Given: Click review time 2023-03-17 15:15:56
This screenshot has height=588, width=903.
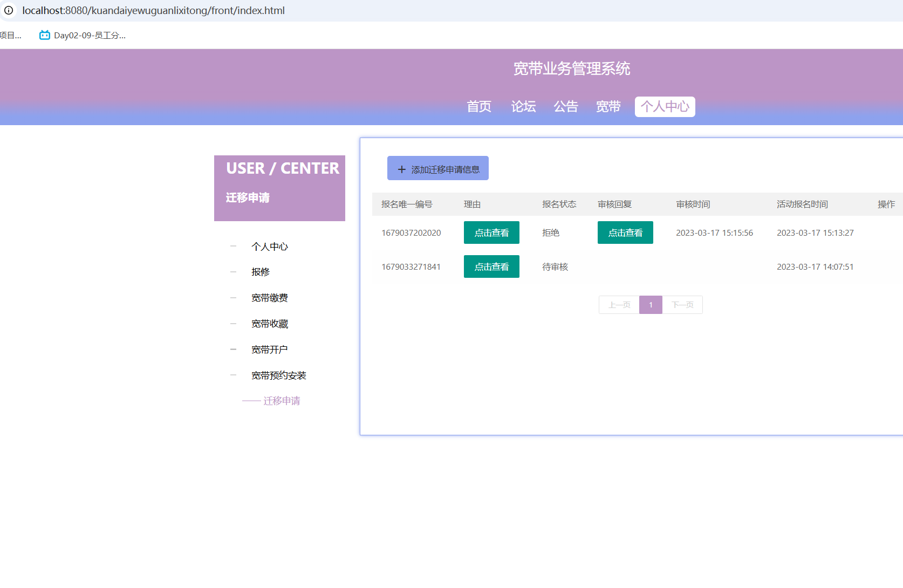Looking at the screenshot, I should pyautogui.click(x=714, y=233).
